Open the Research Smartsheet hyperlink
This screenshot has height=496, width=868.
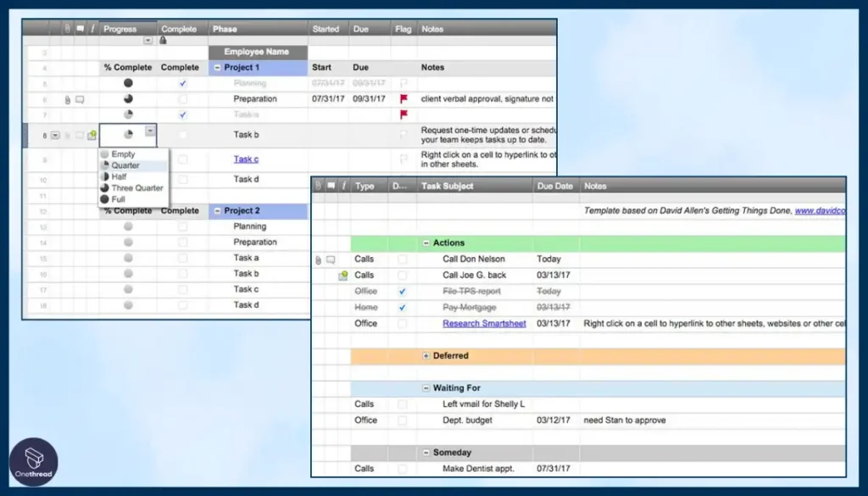pos(484,323)
